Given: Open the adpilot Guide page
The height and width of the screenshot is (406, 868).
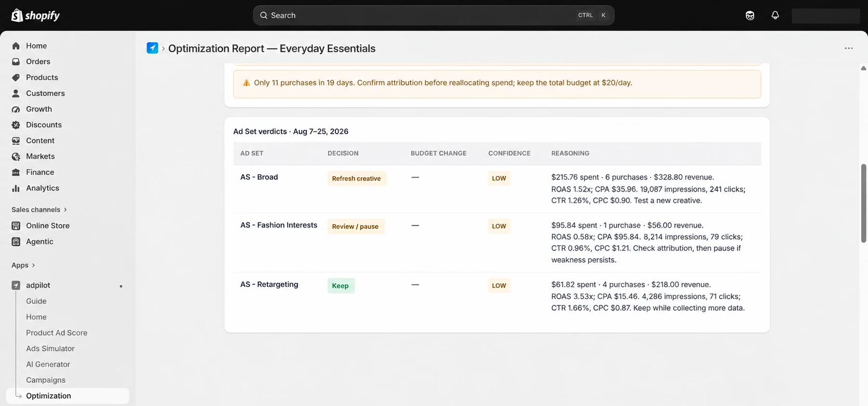Looking at the screenshot, I should (36, 301).
